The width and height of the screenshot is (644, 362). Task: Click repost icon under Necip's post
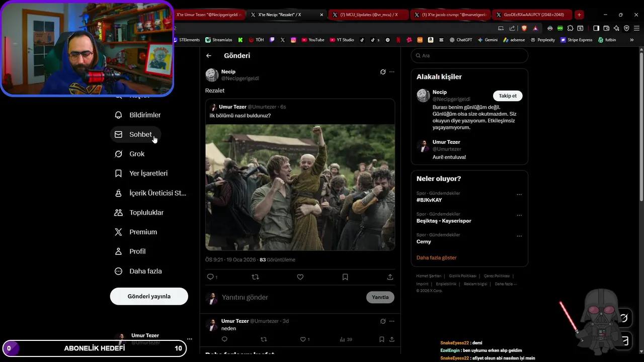[x=255, y=277]
